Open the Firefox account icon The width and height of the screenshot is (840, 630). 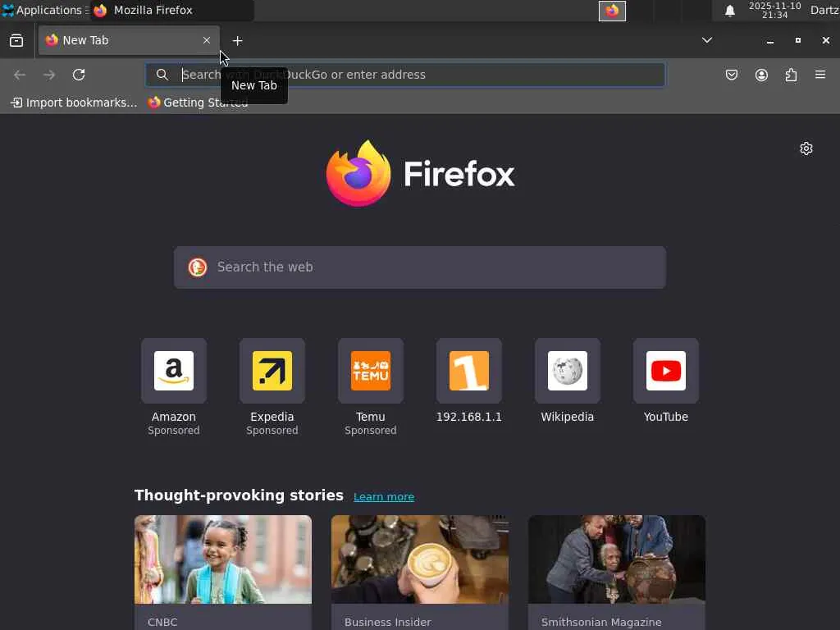[761, 75]
